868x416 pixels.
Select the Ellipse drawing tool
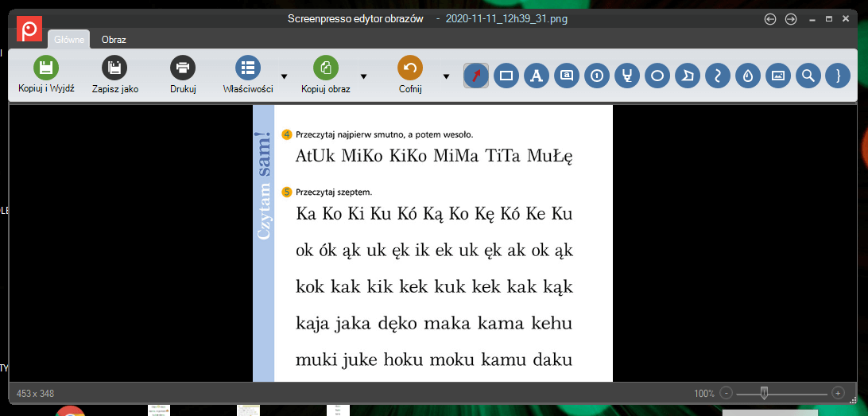click(x=657, y=76)
